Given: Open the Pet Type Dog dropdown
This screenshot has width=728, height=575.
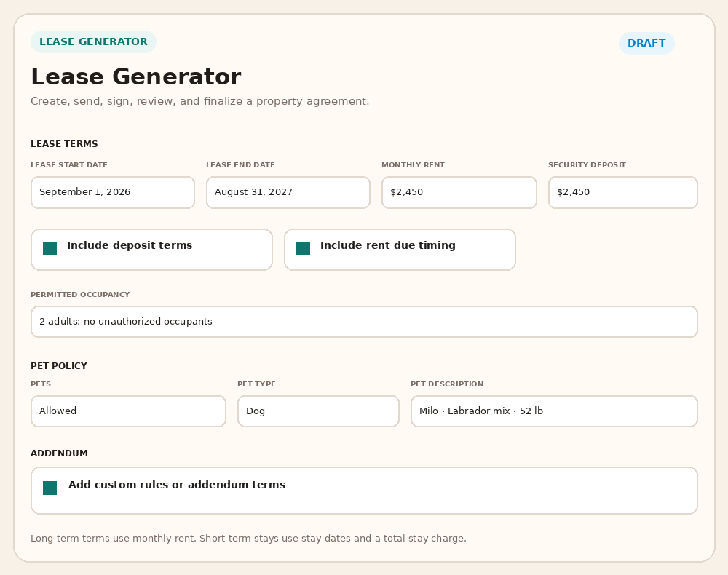Looking at the screenshot, I should 318,411.
